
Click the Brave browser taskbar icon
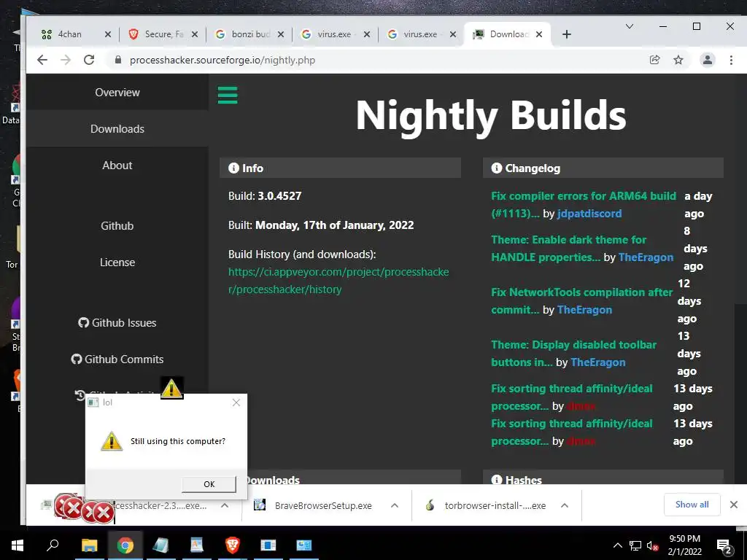(x=233, y=545)
